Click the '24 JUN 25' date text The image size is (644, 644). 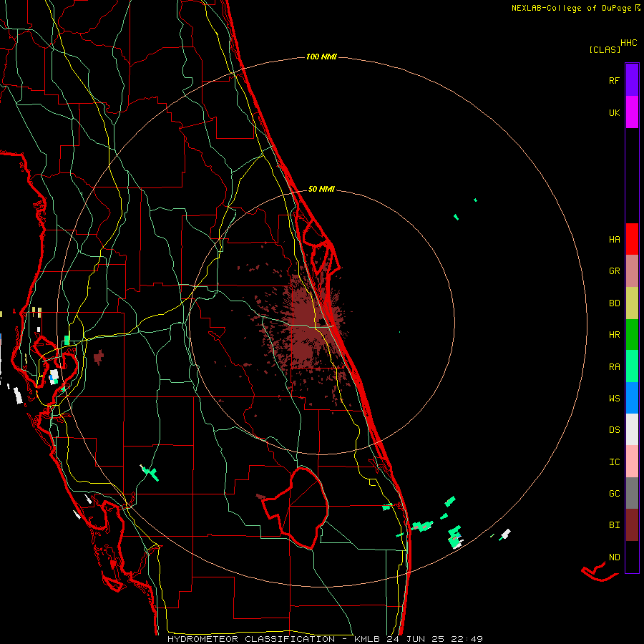pos(416,639)
